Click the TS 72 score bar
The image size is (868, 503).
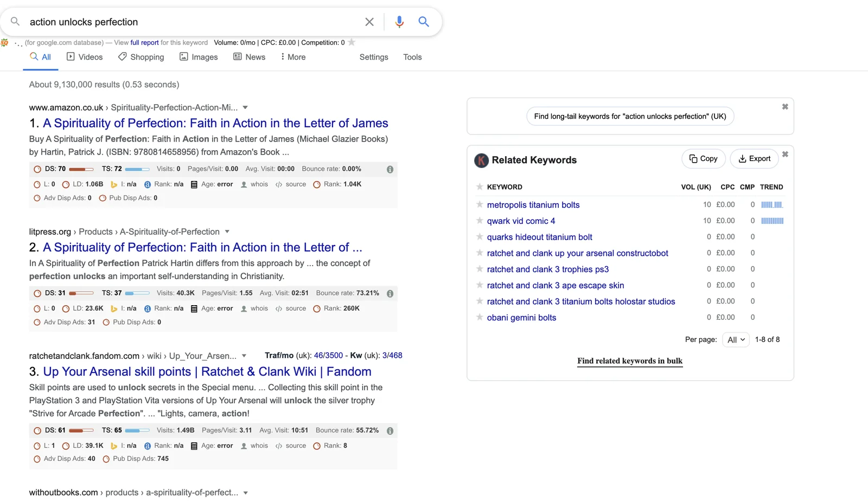coord(137,169)
